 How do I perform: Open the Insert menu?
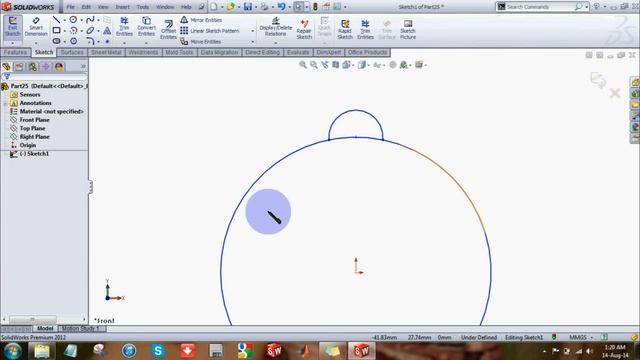(x=122, y=7)
